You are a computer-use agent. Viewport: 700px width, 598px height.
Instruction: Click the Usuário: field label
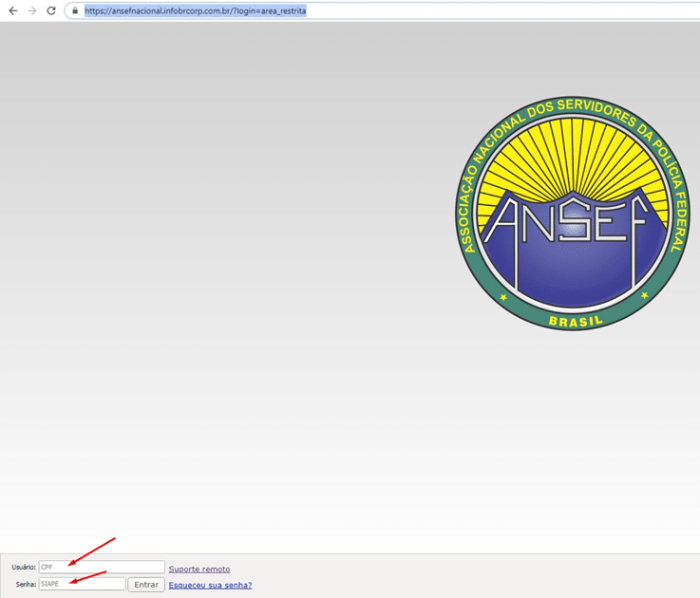pos(24,568)
